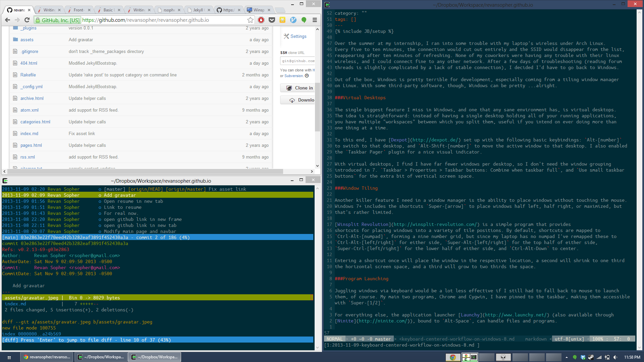644x362 pixels.
Task: Click Vim status line 'master' branch
Action: 383,339
